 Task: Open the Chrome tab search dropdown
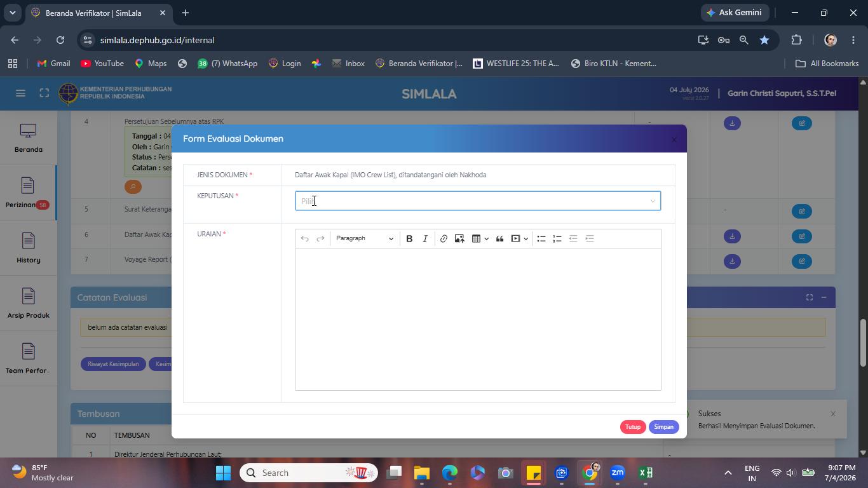12,13
